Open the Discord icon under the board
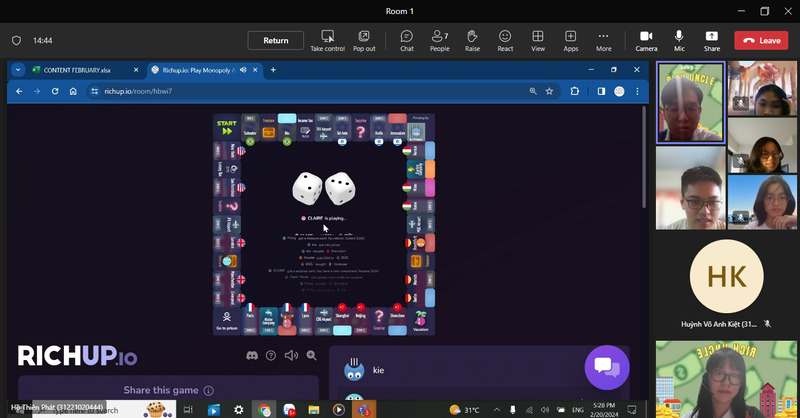 point(252,355)
